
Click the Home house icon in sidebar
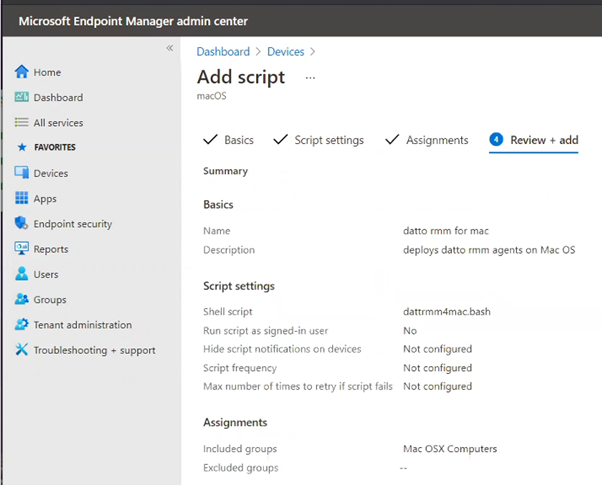tap(22, 72)
